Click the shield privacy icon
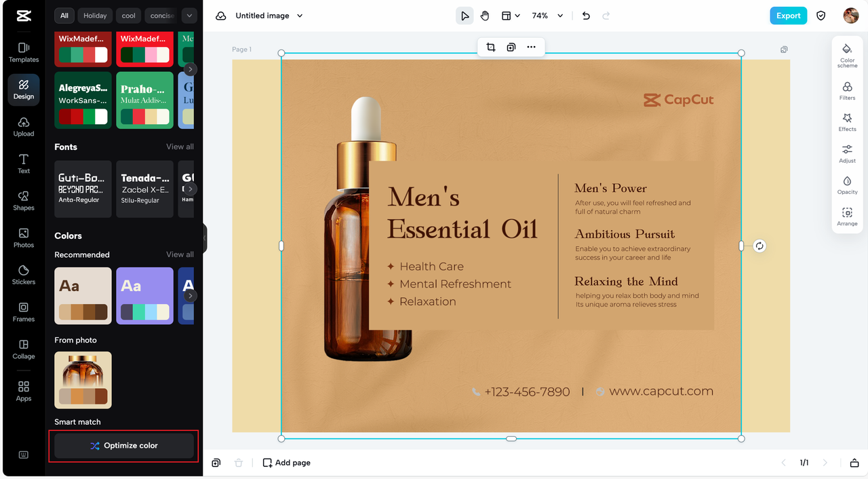The image size is (868, 479). (x=821, y=16)
